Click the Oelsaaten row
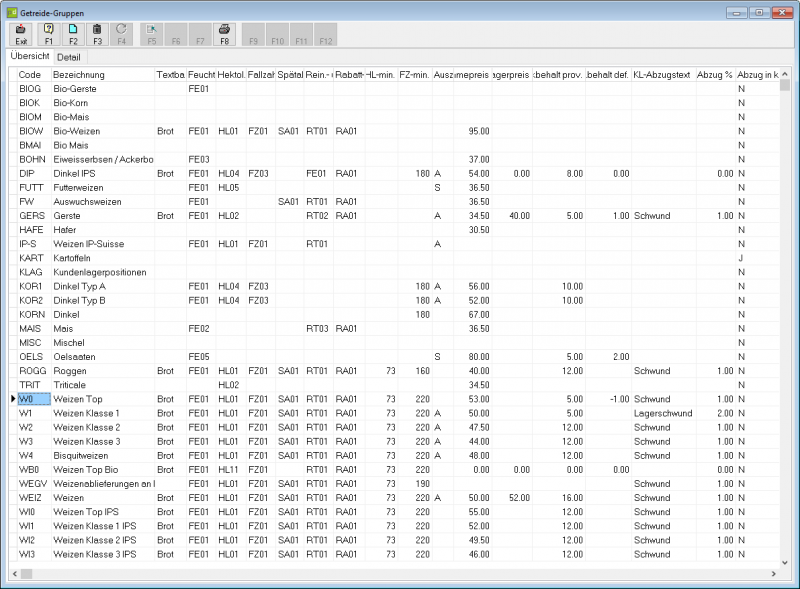The width and height of the screenshot is (800, 589). (x=394, y=357)
